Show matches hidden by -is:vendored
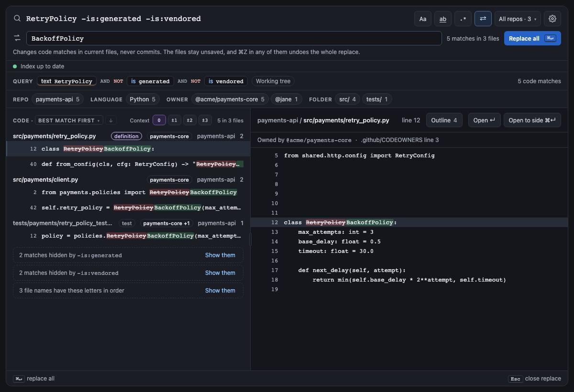 tap(220, 273)
